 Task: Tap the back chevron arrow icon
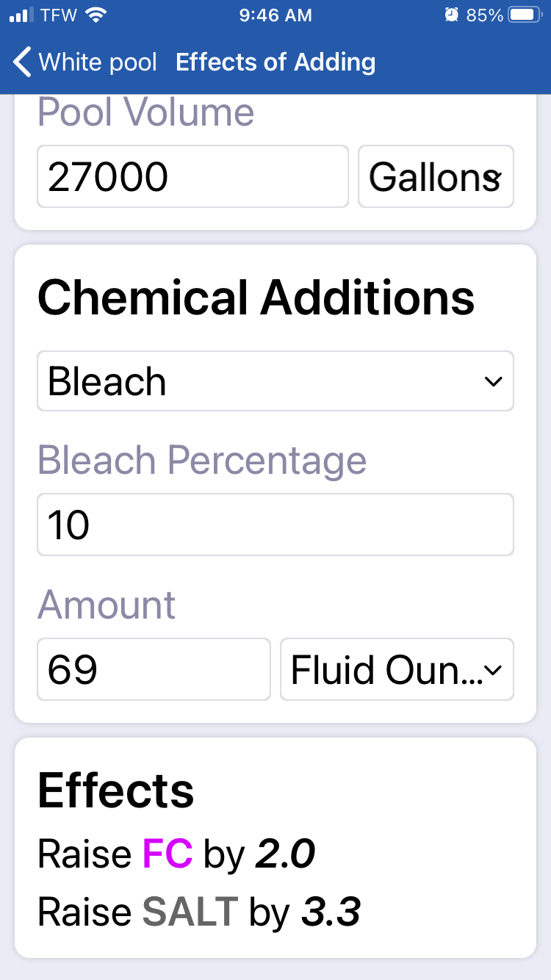23,62
